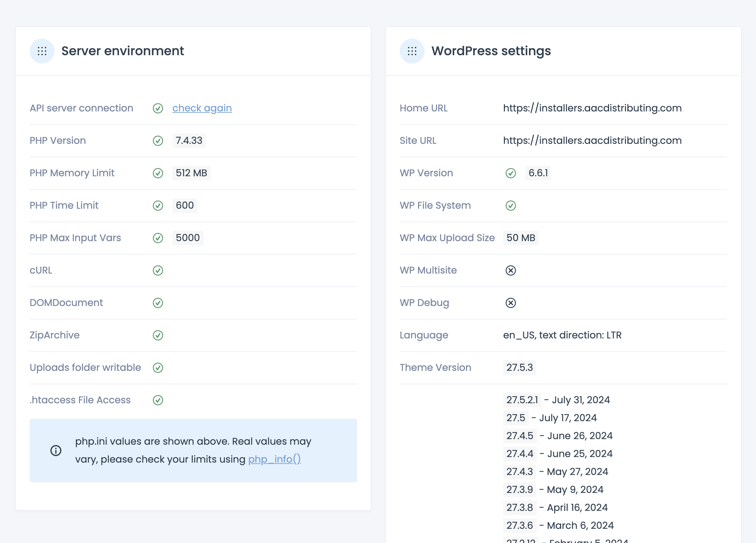Click check icon beside PHP Max Input Vars
The width and height of the screenshot is (756, 543).
[x=158, y=238]
